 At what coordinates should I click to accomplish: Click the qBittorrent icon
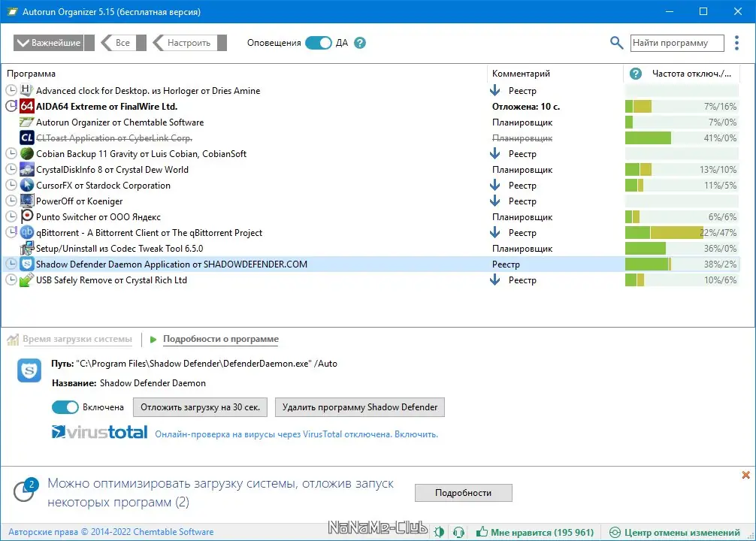coord(27,232)
